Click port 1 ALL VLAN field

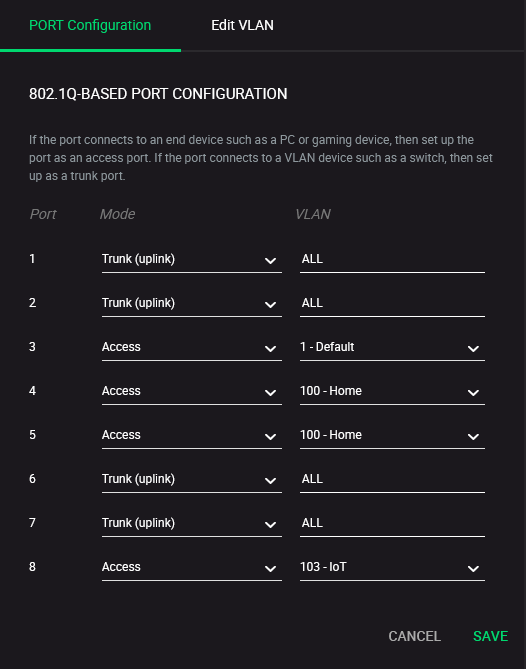pos(392,259)
